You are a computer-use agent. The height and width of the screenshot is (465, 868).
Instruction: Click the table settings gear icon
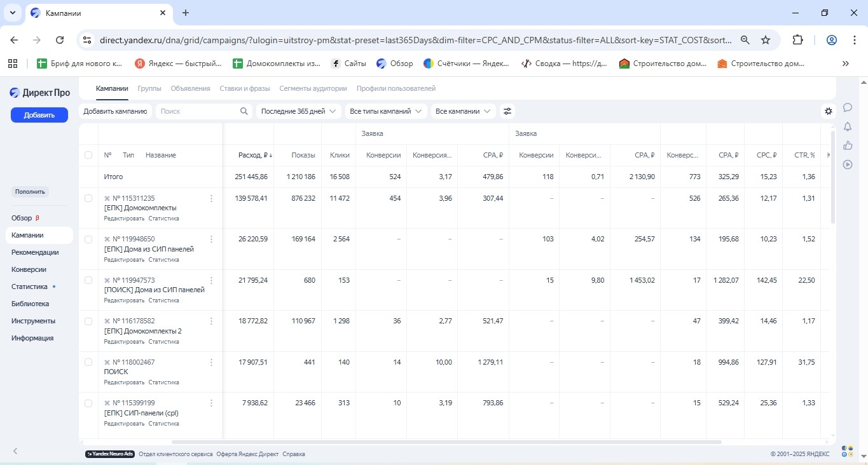tap(828, 111)
